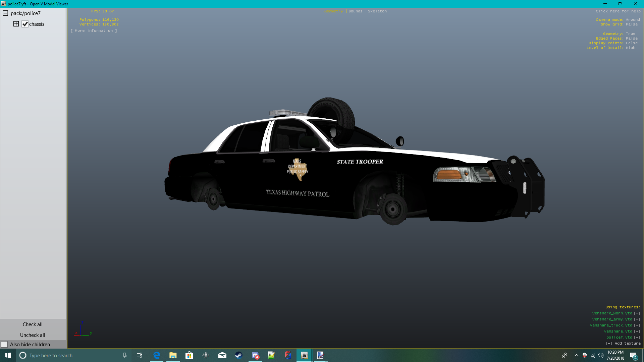Open the File Explorer taskbar icon

point(173,355)
